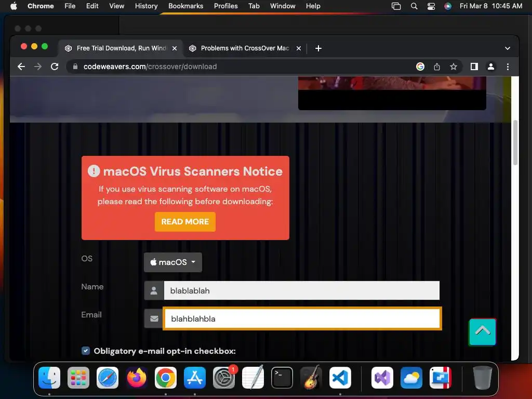Viewport: 532px width, 399px height.
Task: Open the Tab menu
Action: click(x=254, y=6)
